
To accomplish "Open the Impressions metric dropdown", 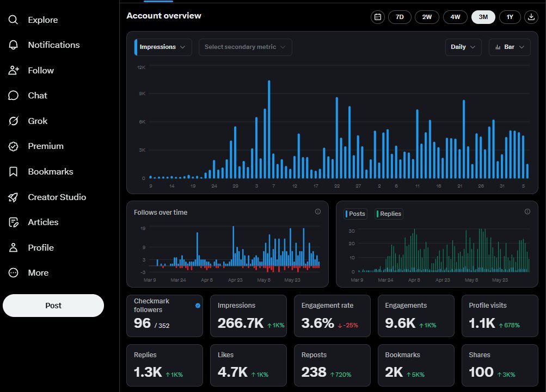I will (x=163, y=47).
